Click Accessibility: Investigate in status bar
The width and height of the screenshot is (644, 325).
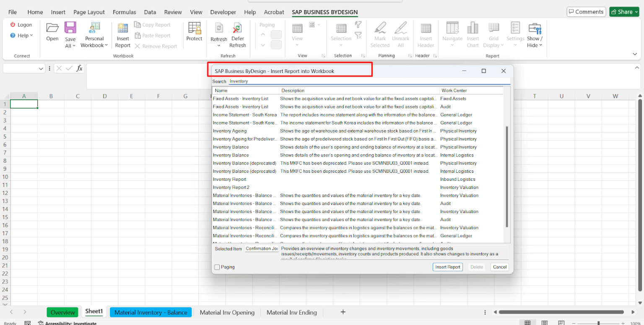[67, 323]
